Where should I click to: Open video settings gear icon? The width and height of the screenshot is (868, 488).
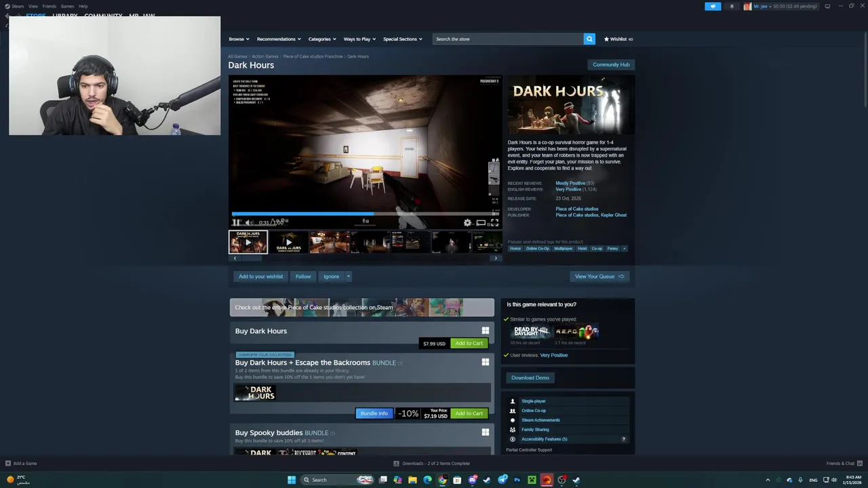467,222
